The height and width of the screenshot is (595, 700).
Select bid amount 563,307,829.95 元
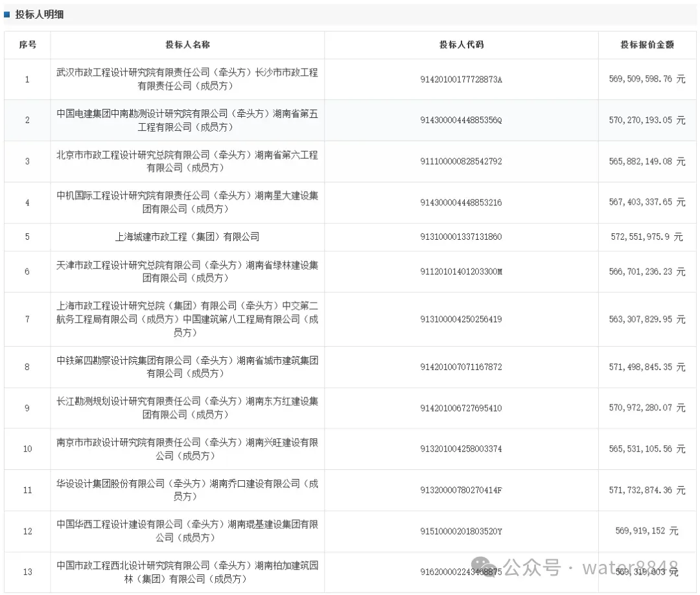pyautogui.click(x=647, y=319)
